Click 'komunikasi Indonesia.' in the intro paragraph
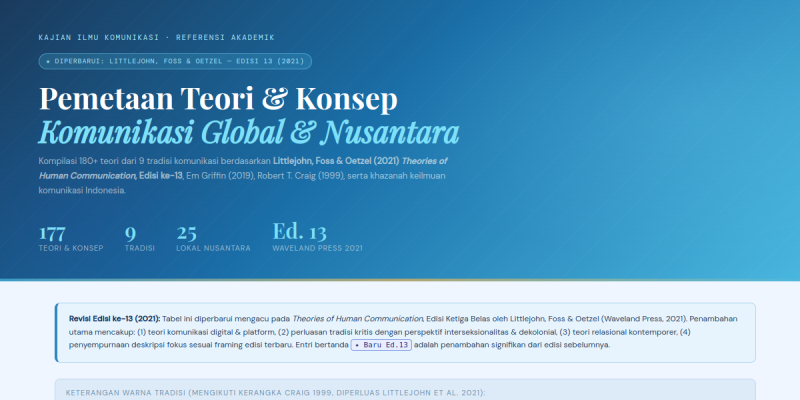The image size is (800, 400). [x=82, y=190]
